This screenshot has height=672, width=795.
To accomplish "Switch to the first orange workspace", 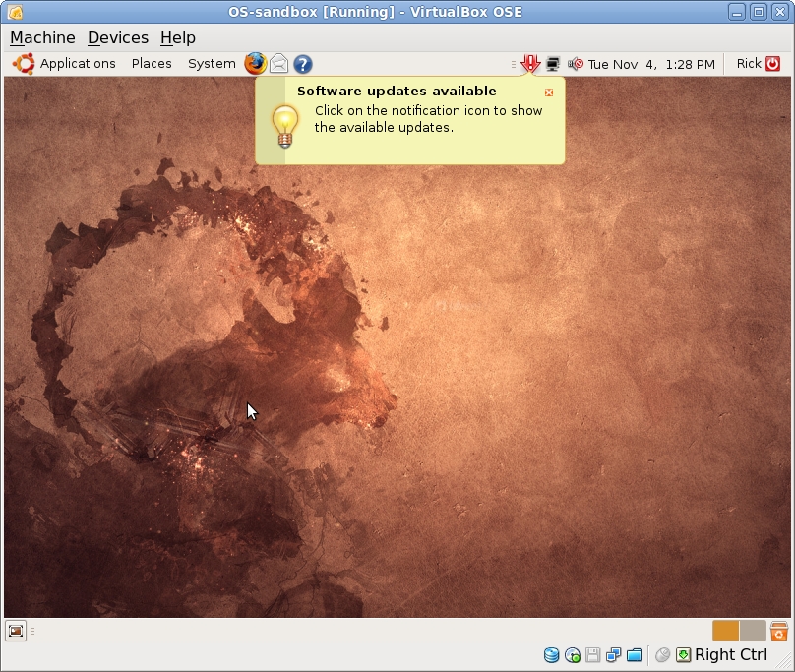I will point(725,631).
